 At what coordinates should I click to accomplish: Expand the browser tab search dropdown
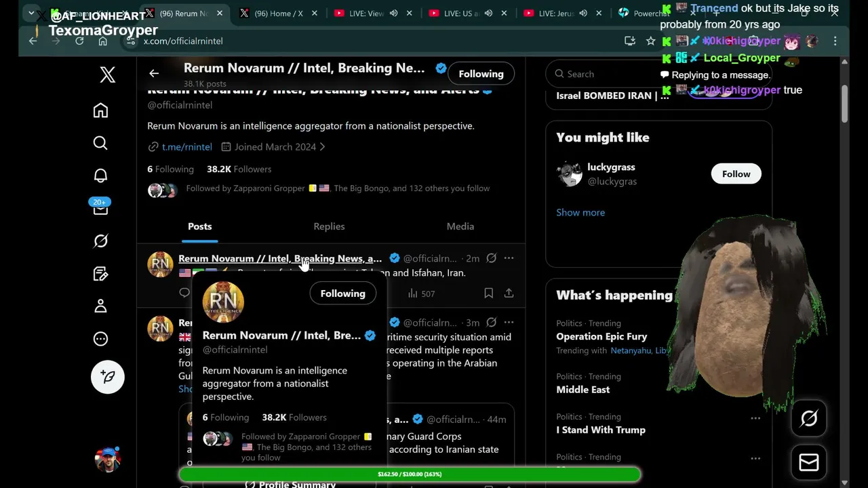31,13
